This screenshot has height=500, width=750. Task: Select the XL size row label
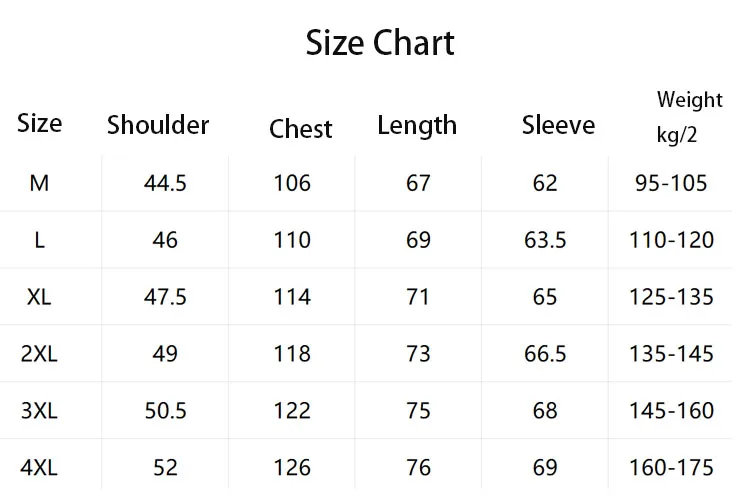coord(39,297)
